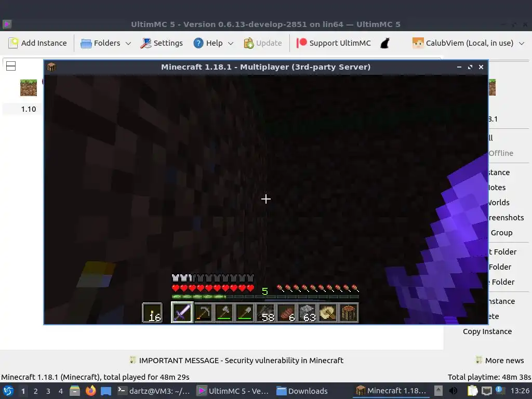The image size is (532, 399).
Task: Click the Group entry in right panel
Action: pyautogui.click(x=501, y=233)
